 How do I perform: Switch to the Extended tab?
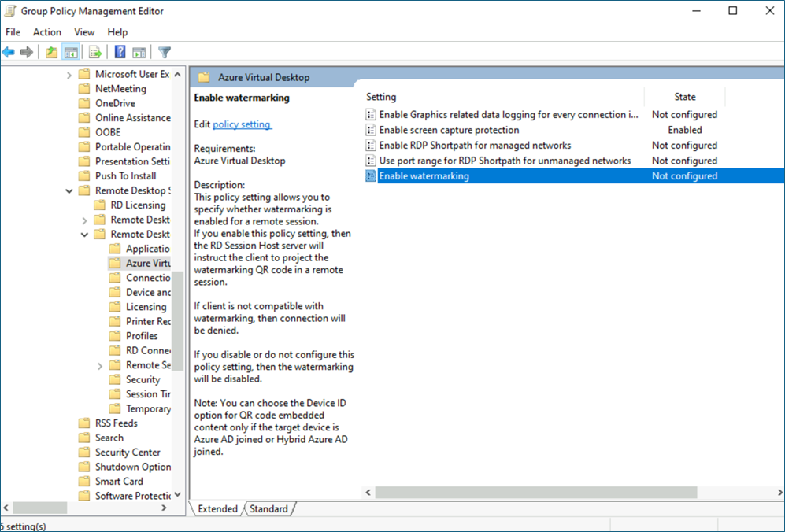point(218,508)
